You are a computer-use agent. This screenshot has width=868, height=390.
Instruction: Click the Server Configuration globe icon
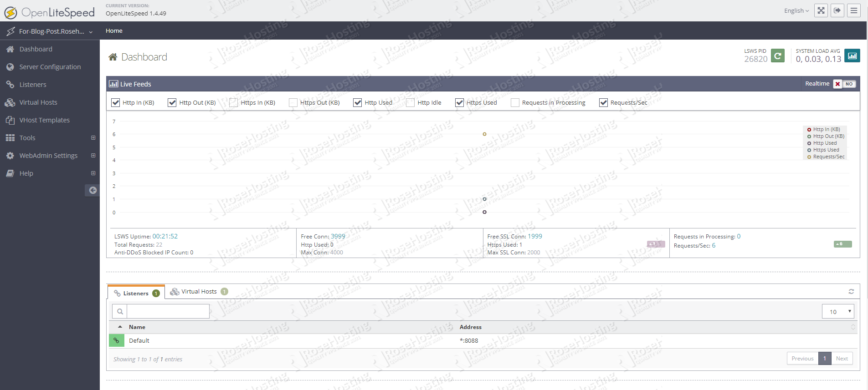click(10, 67)
